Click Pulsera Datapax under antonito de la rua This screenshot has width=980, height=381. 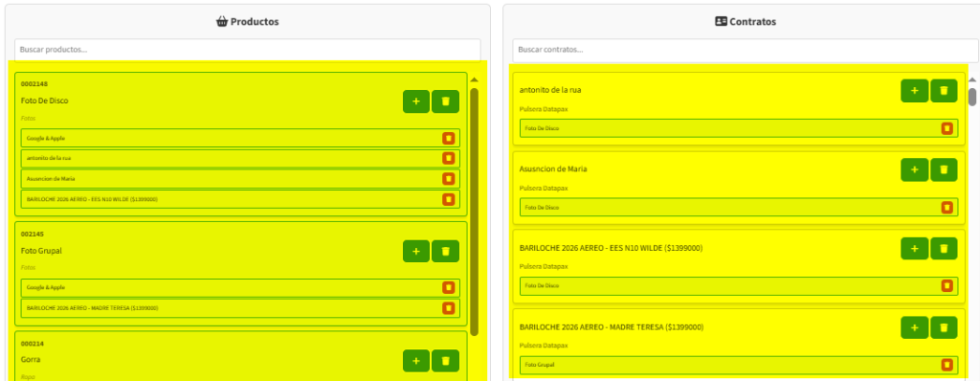click(x=544, y=109)
